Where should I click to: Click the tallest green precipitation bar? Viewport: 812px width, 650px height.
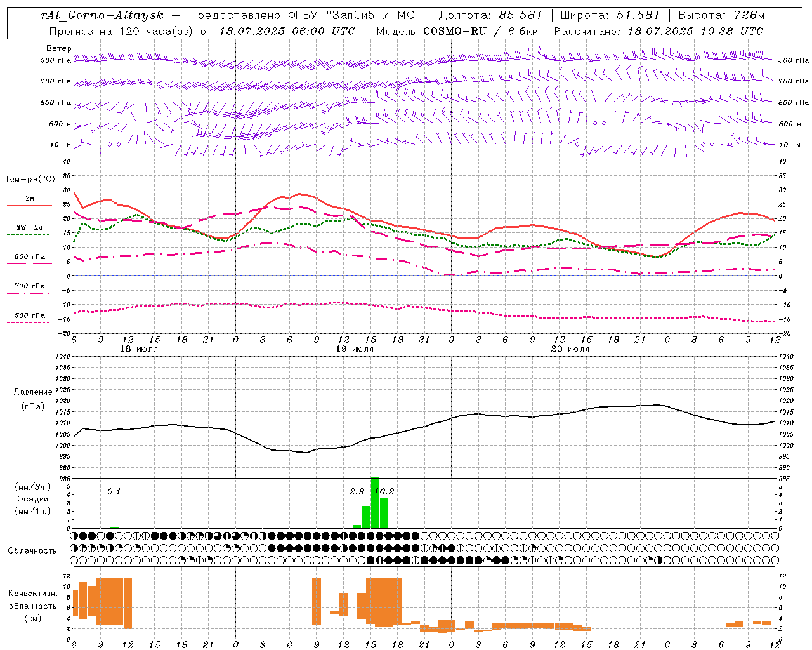coord(375,503)
